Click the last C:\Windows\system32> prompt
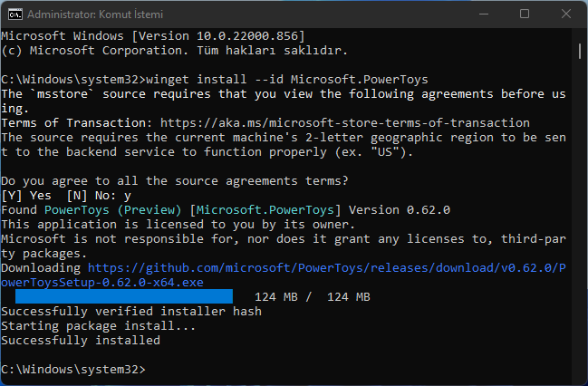The width and height of the screenshot is (588, 386). pos(73,370)
